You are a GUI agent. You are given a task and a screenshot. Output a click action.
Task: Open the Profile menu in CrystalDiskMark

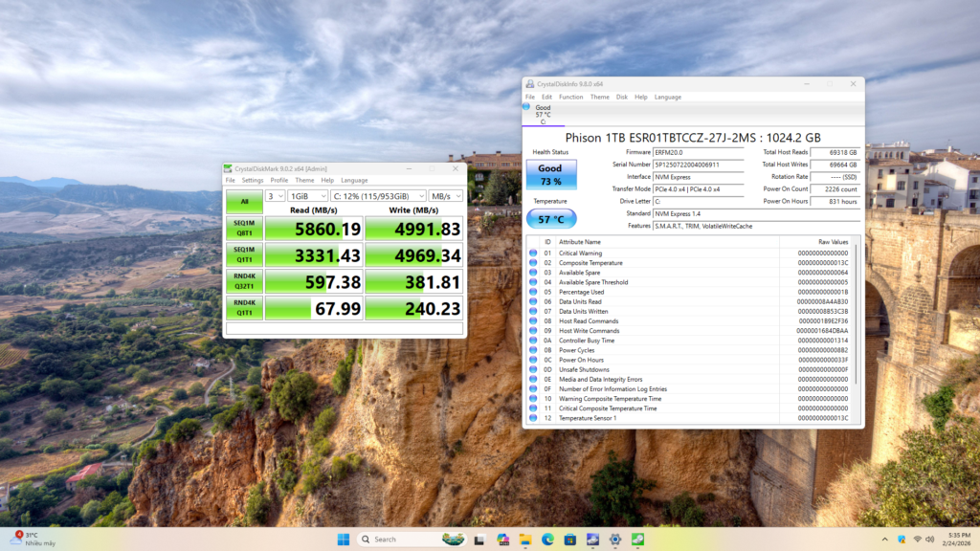coord(278,180)
